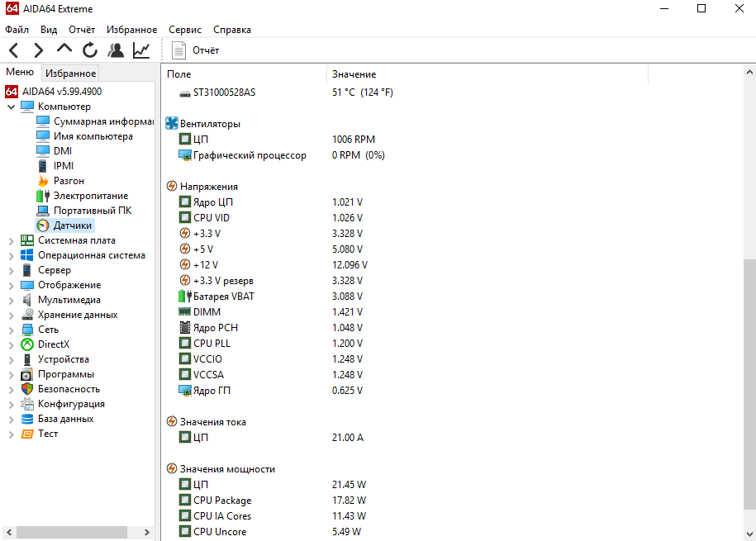Expand the Сервер node
Screen dimensions: 756x541
[11, 271]
